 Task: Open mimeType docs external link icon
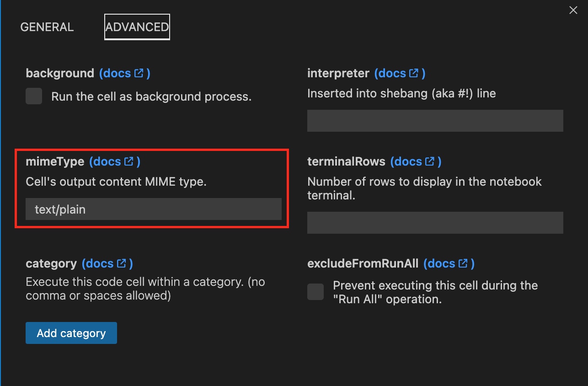pos(129,161)
